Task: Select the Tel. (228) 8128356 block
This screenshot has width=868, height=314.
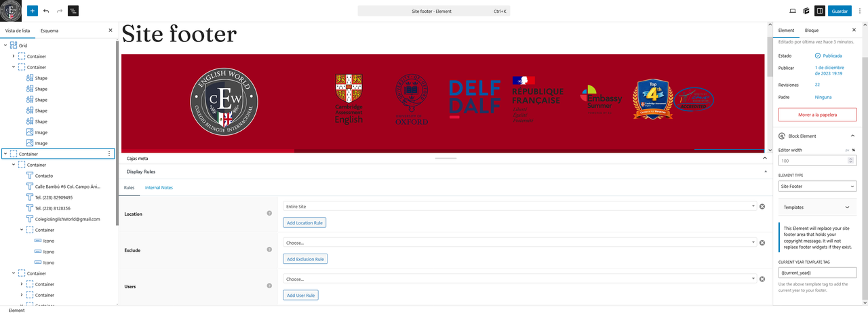Action: point(52,208)
